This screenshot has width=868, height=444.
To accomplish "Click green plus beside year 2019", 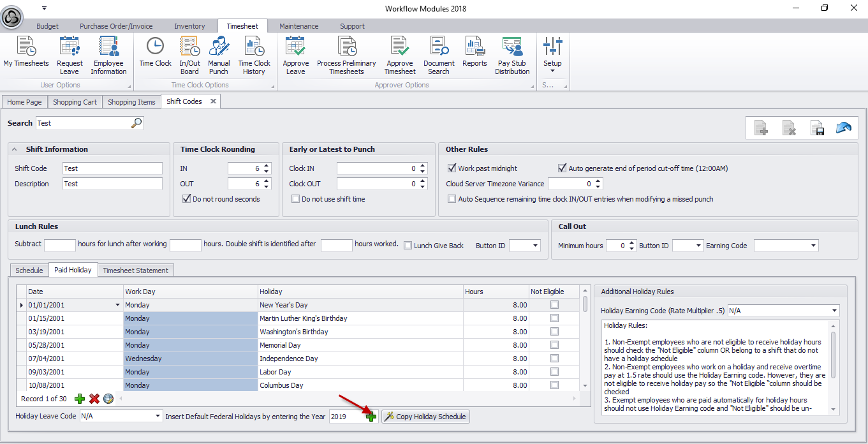I will 371,417.
